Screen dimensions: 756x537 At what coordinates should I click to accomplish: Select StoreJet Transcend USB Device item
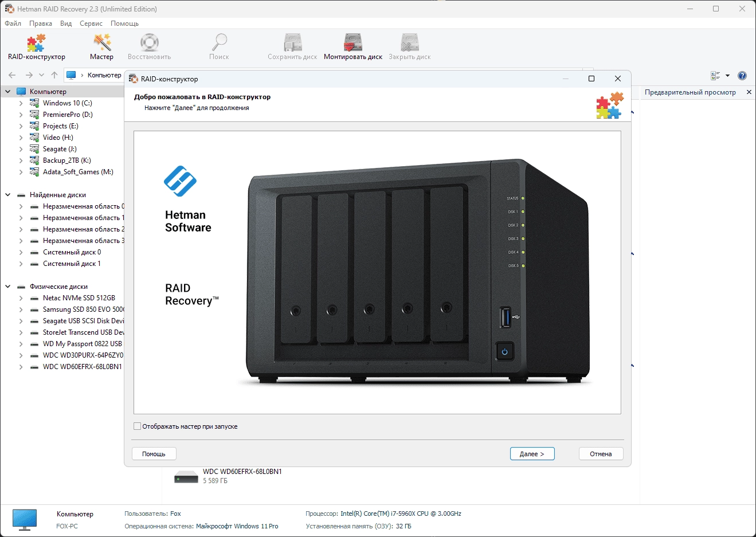click(83, 332)
